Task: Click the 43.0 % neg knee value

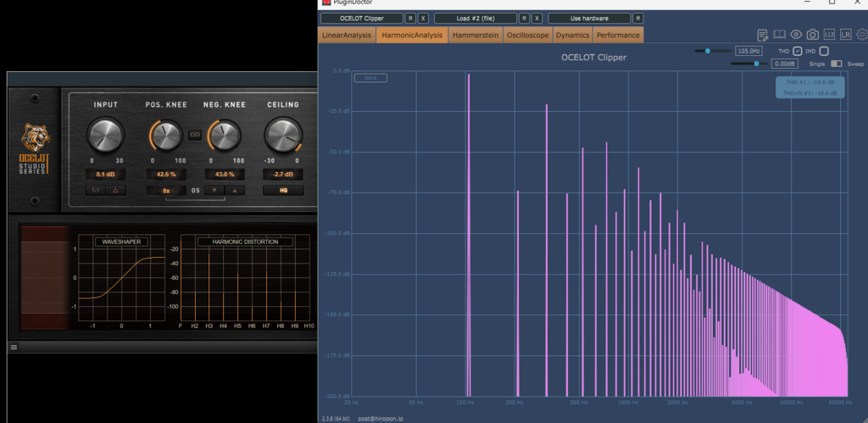Action: tap(225, 175)
